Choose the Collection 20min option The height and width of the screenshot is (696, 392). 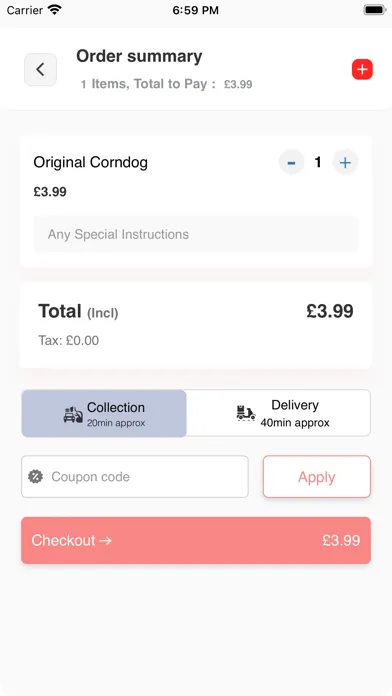point(104,414)
